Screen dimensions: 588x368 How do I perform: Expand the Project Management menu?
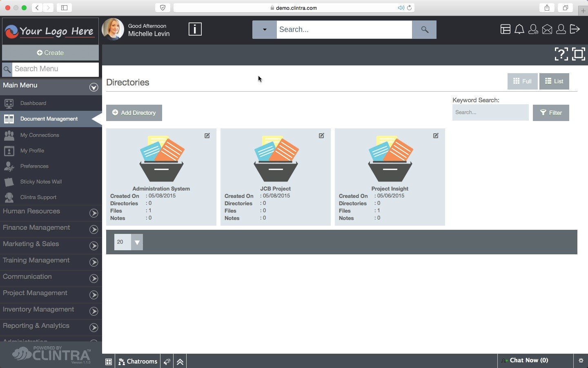pyautogui.click(x=94, y=295)
